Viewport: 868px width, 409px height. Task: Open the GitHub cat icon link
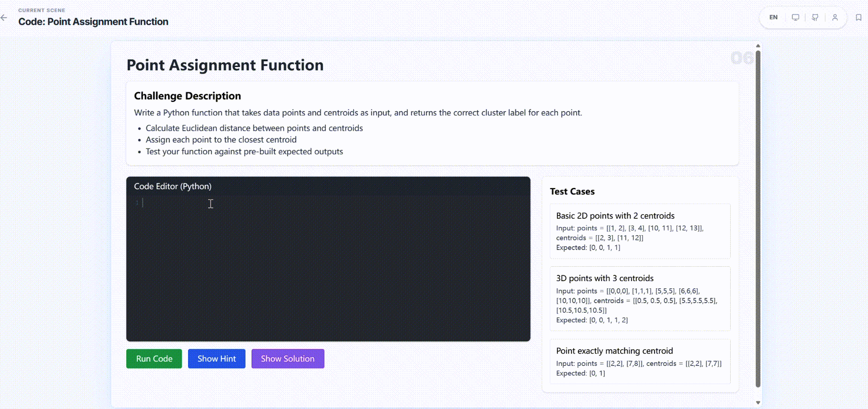click(x=815, y=17)
